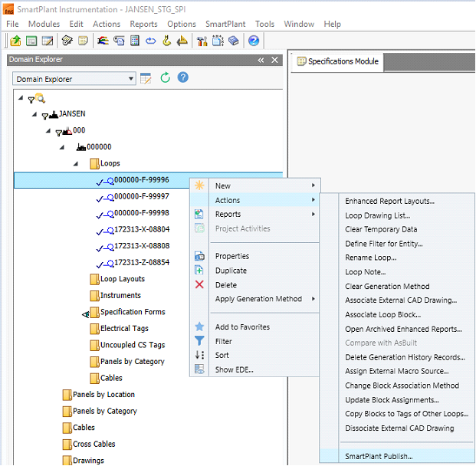Viewport: 476px width, 466px height.
Task: Click the green up-arrow icon in toolbar
Action: click(15, 41)
